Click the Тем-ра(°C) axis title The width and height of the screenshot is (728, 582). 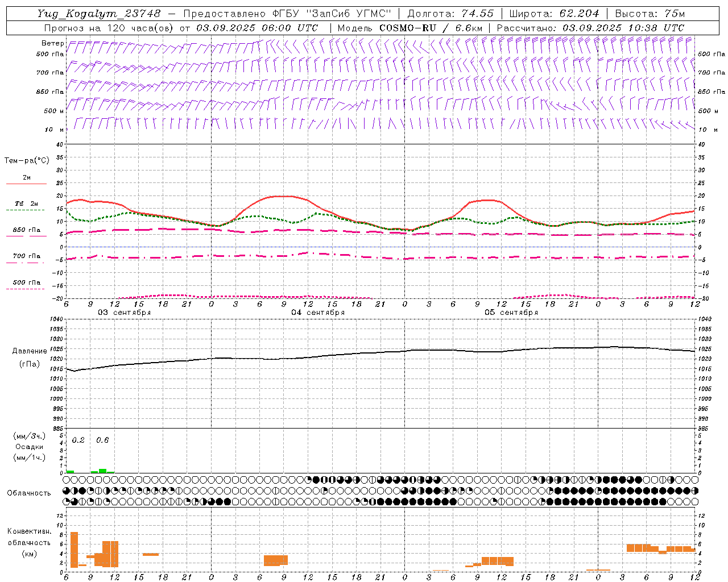tap(27, 161)
